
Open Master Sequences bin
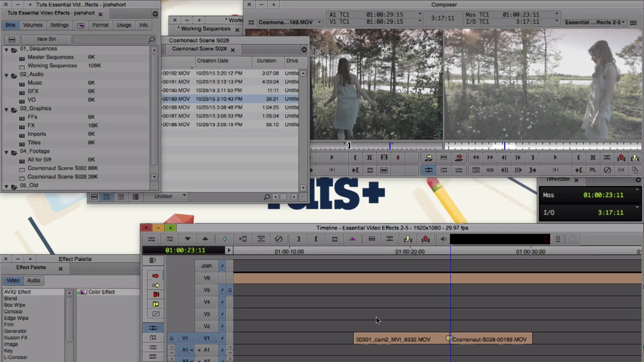[50, 57]
